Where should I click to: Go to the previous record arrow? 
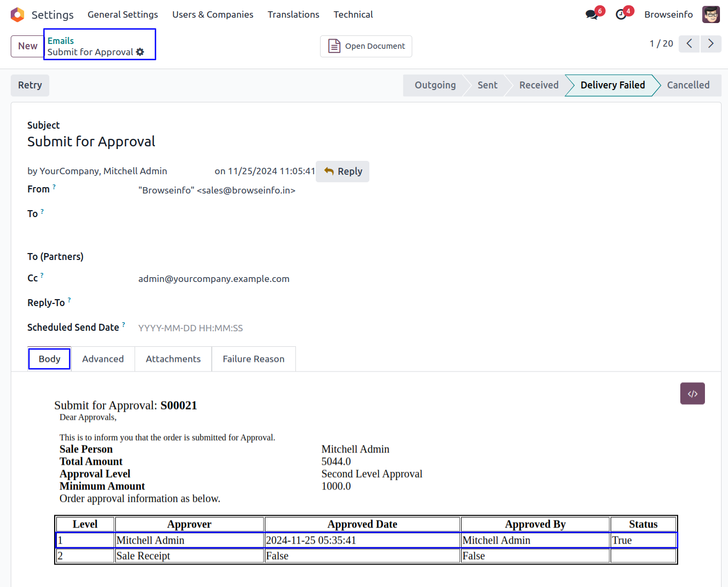[x=689, y=43]
